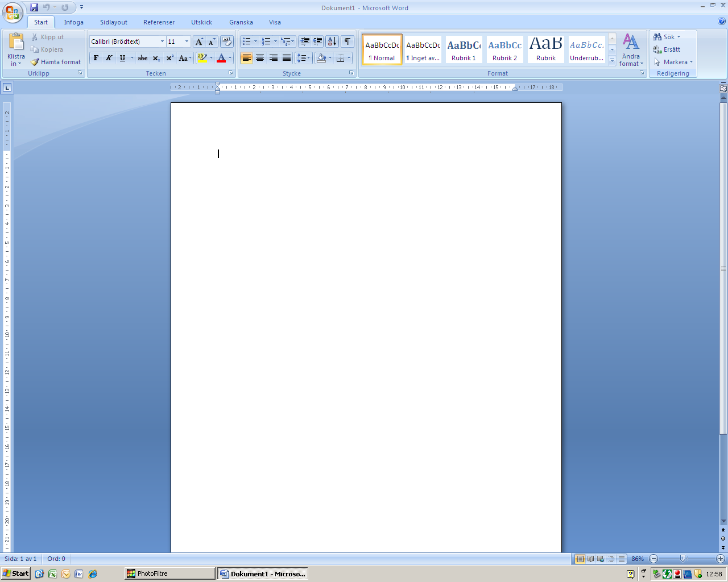Click Hämta format paintbrush

pos(56,62)
